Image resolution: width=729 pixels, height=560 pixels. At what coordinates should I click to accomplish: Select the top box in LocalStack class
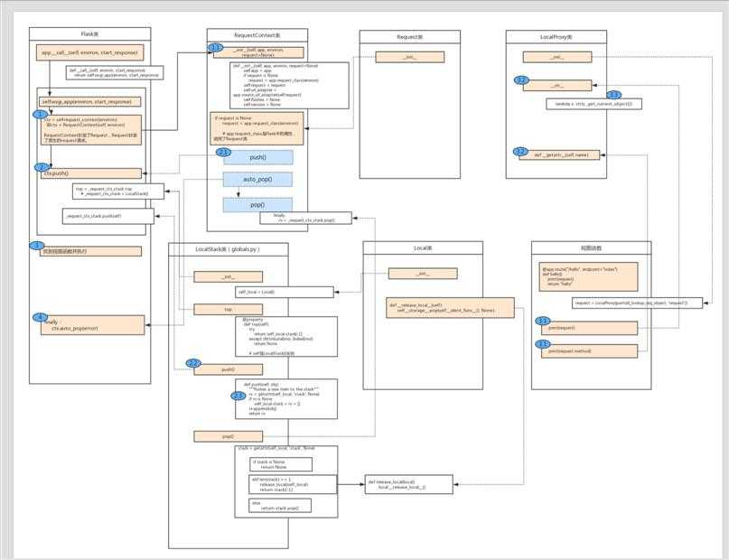pos(229,310)
